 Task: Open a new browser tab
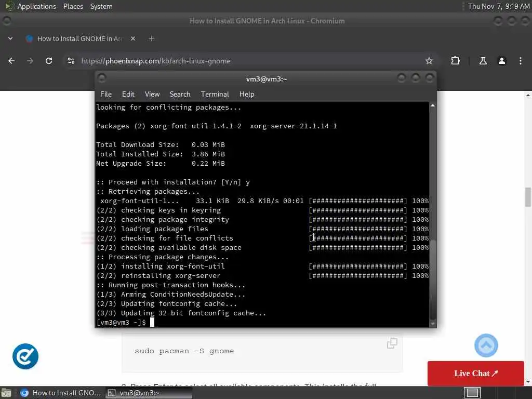[151, 38]
